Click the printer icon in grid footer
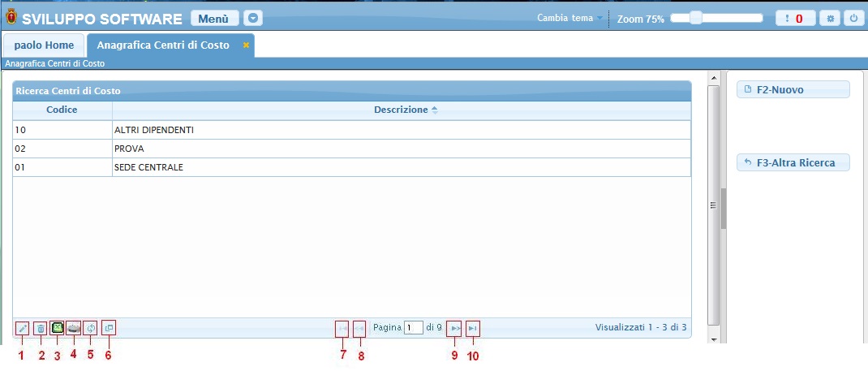Image resolution: width=868 pixels, height=371 pixels. pos(74,328)
